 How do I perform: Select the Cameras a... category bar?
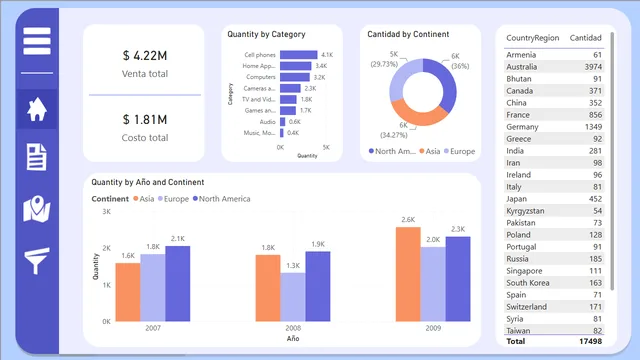pos(290,88)
